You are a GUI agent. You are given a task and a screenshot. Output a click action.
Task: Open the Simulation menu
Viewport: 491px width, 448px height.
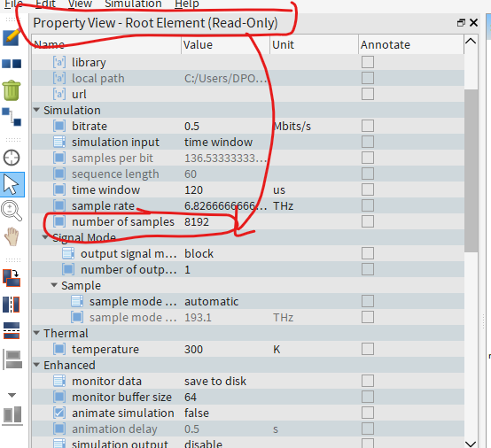coord(133,4)
